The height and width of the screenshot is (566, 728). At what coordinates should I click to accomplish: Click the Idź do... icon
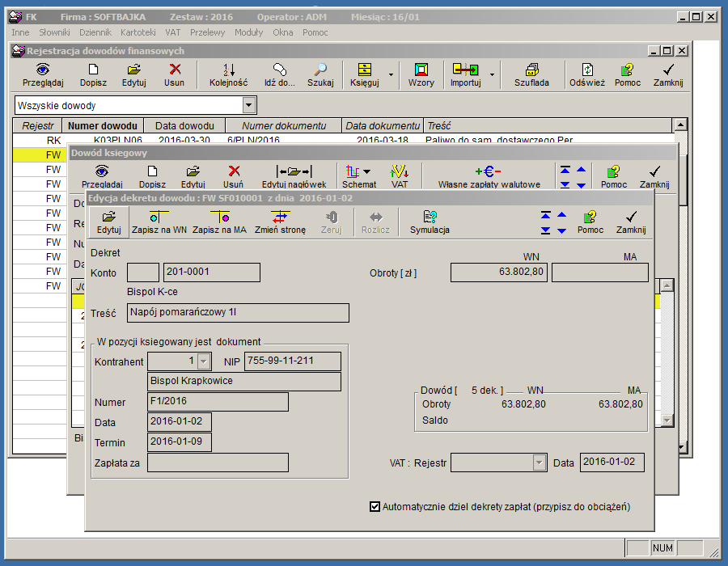[280, 75]
